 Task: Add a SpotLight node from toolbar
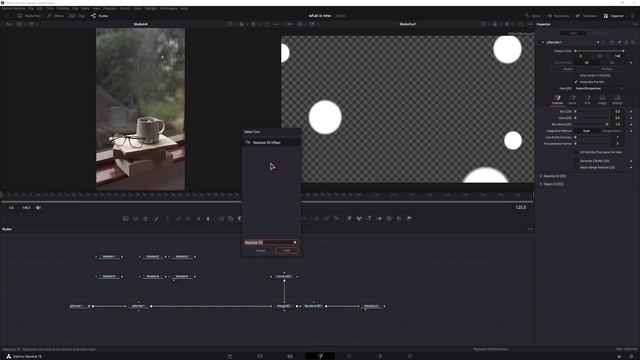(399, 219)
